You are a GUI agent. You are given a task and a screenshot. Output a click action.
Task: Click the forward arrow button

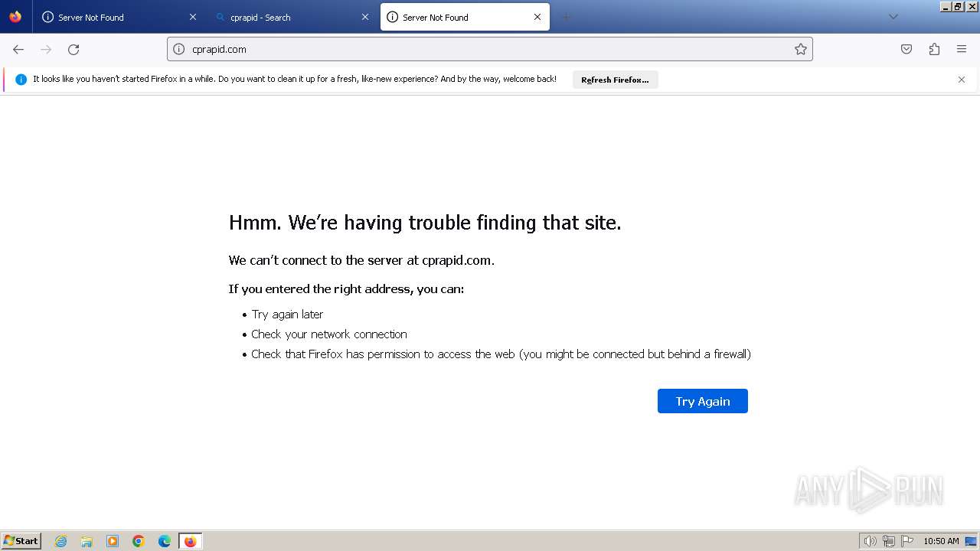(x=46, y=49)
